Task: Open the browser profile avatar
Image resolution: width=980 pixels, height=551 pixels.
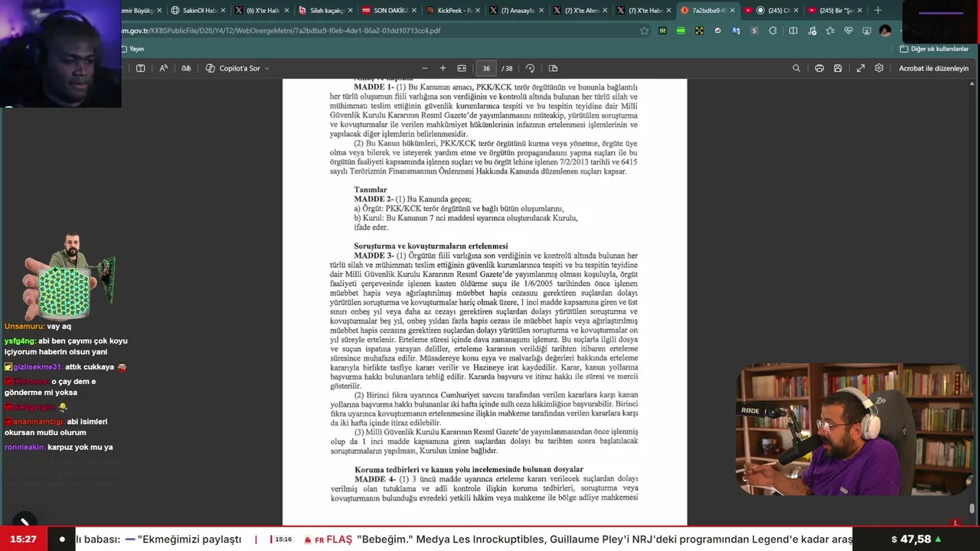Action: coord(885,31)
